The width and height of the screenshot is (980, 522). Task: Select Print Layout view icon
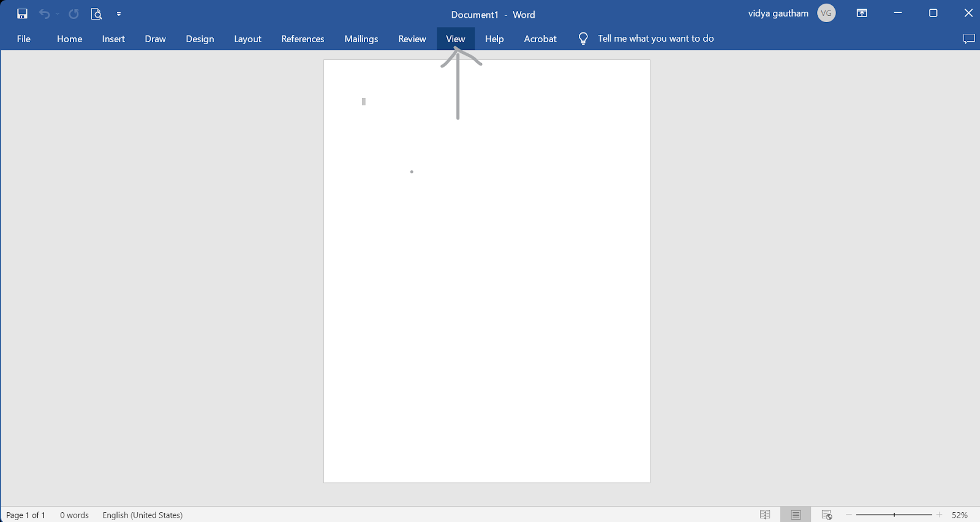pos(796,515)
